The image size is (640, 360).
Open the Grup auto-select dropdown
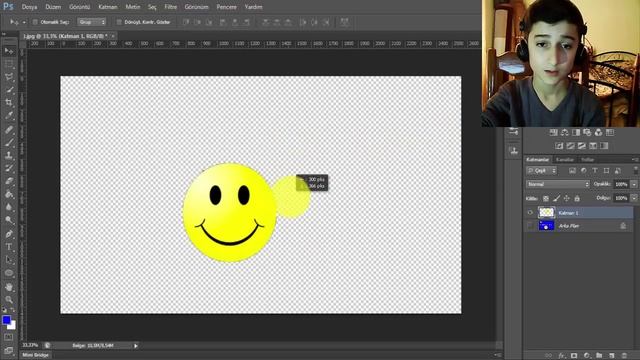[x=92, y=22]
